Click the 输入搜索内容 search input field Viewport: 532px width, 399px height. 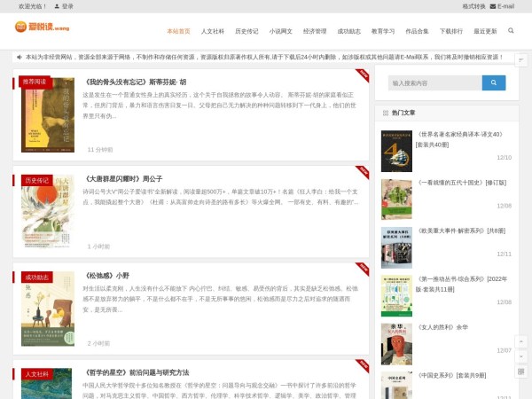434,83
